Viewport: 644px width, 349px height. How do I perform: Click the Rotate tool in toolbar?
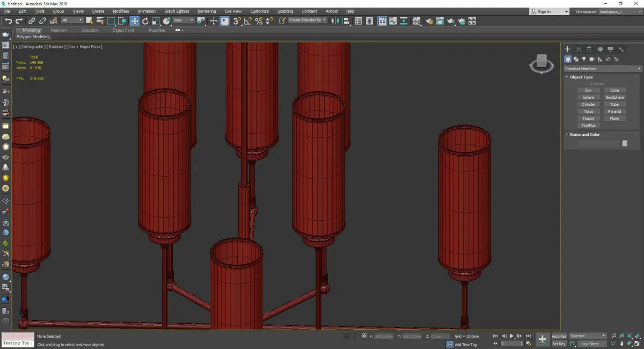[145, 21]
